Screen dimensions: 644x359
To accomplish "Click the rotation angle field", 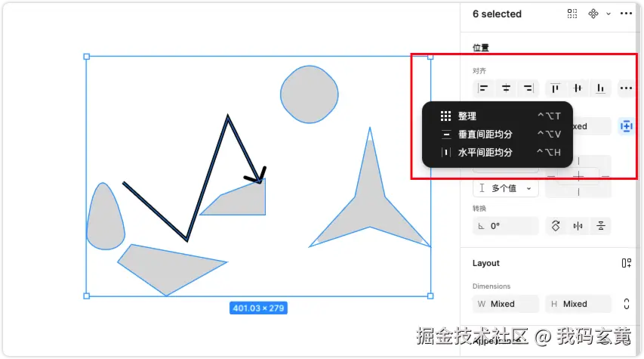I will pyautogui.click(x=506, y=226).
